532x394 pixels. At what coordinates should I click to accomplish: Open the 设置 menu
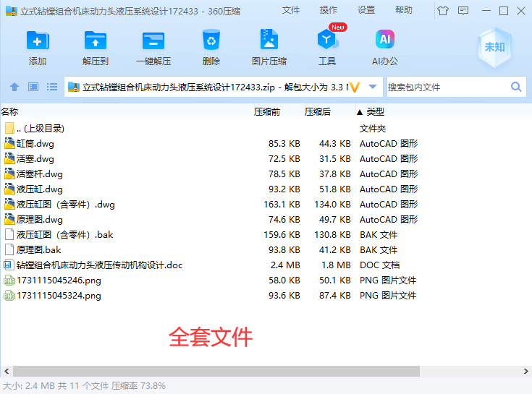(366, 10)
